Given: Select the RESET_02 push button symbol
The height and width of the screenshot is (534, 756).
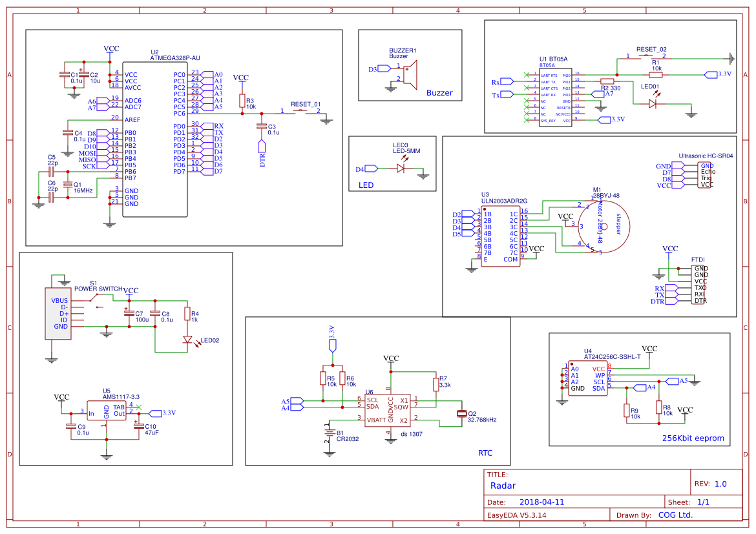Looking at the screenshot, I should (646, 57).
